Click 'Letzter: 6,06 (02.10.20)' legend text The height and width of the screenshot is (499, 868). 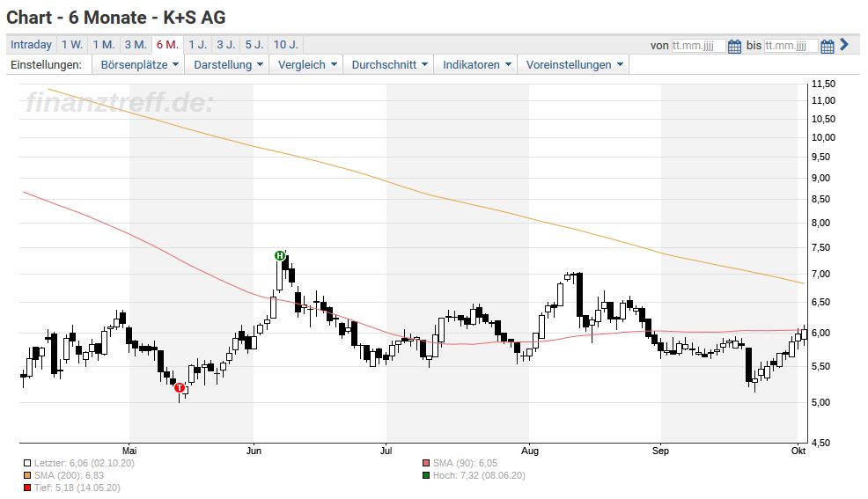point(85,464)
